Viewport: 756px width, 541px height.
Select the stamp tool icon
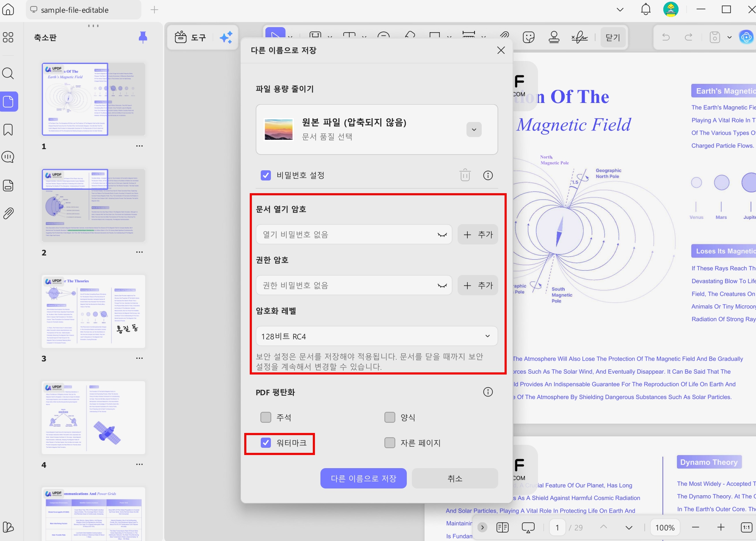(x=554, y=37)
